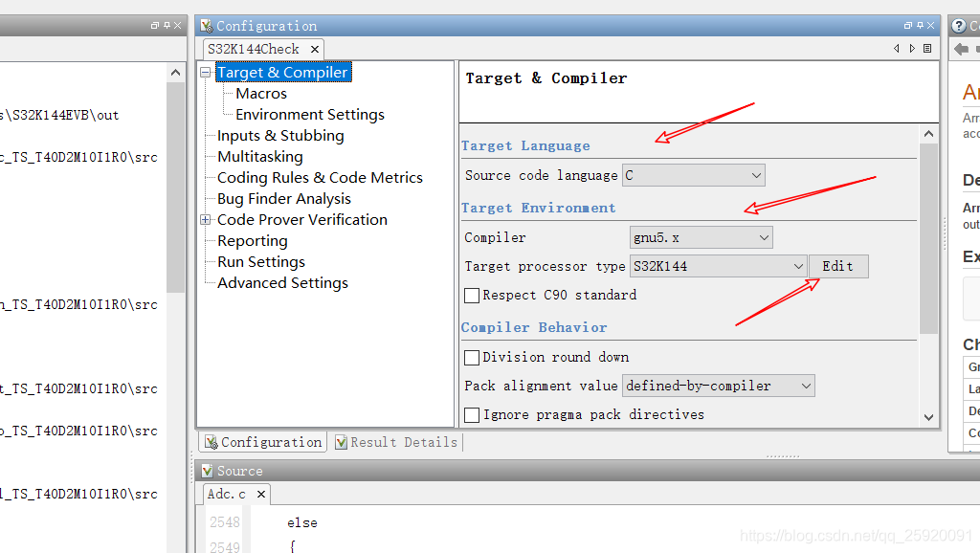Open Pack alignment value dropdown
Viewport: 980px width, 553px height.
coord(719,387)
